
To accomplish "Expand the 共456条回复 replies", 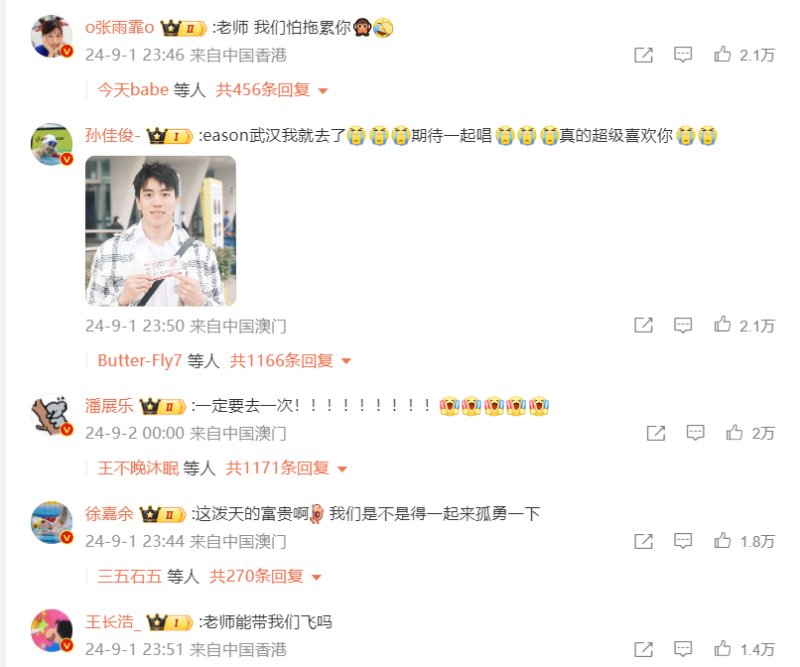I will click(x=271, y=90).
